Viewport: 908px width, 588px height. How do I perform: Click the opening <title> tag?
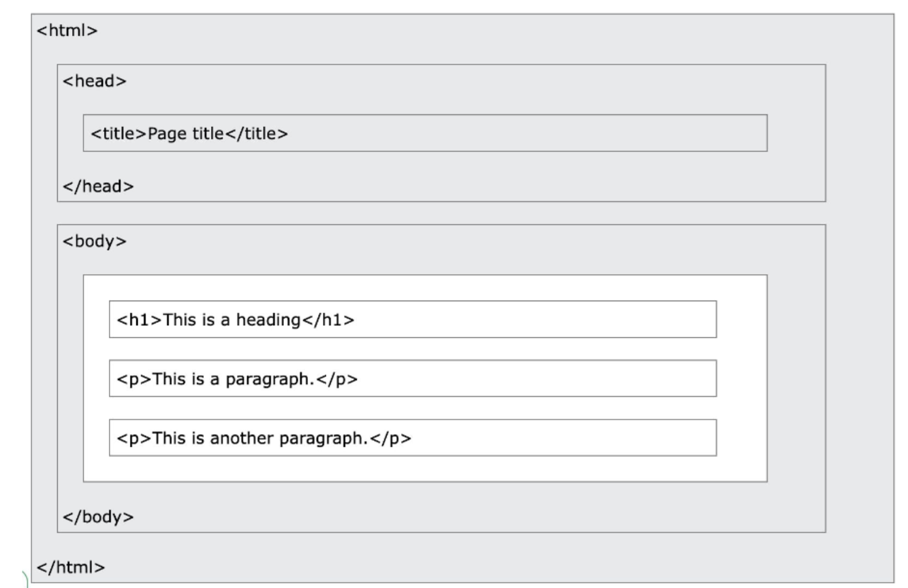118,133
